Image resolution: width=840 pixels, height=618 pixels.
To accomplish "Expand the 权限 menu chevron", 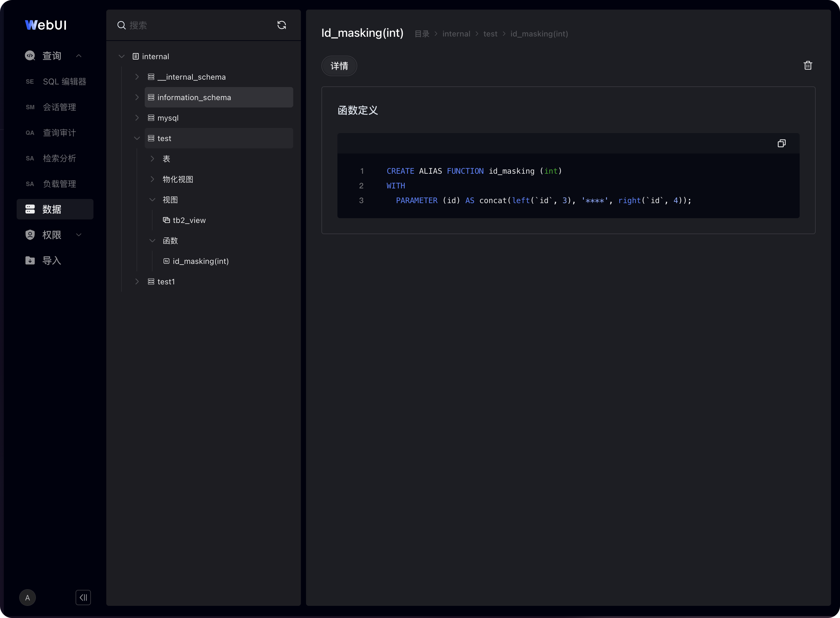I will [x=79, y=235].
